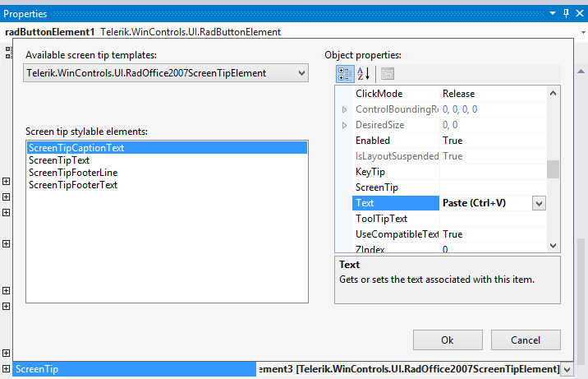
Task: Select ScreenTipFooterLine element
Action: (168, 173)
